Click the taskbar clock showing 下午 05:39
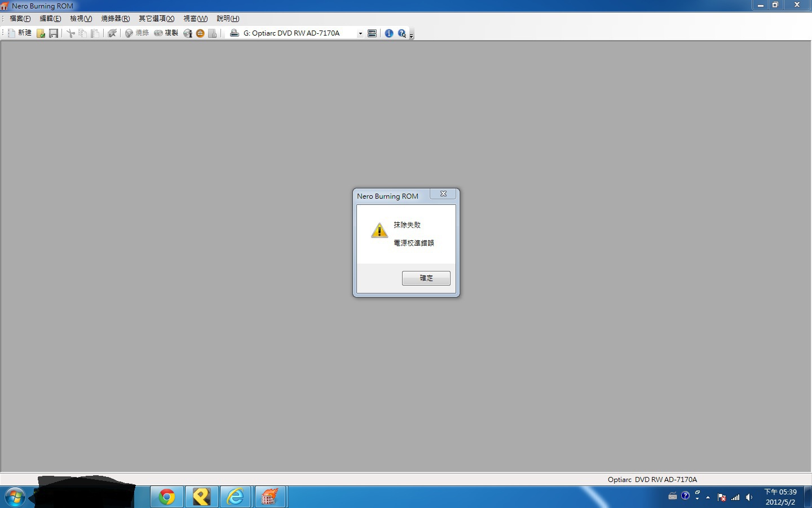 point(780,497)
